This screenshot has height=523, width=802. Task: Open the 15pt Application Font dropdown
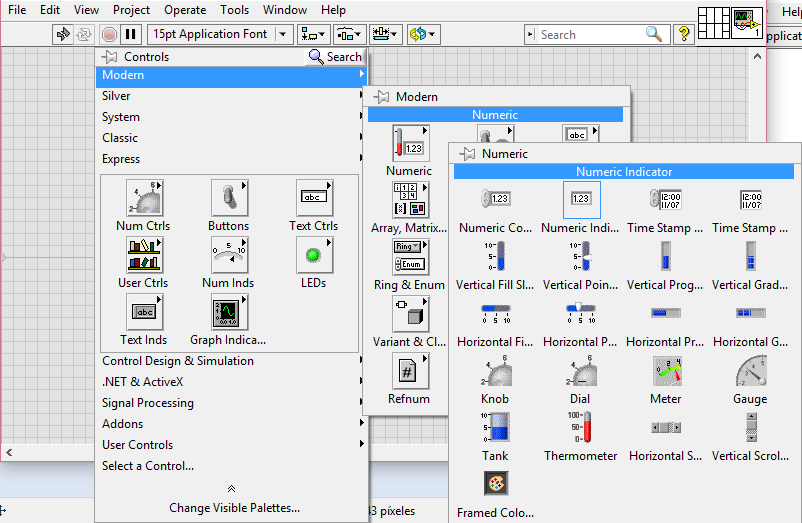click(x=220, y=34)
